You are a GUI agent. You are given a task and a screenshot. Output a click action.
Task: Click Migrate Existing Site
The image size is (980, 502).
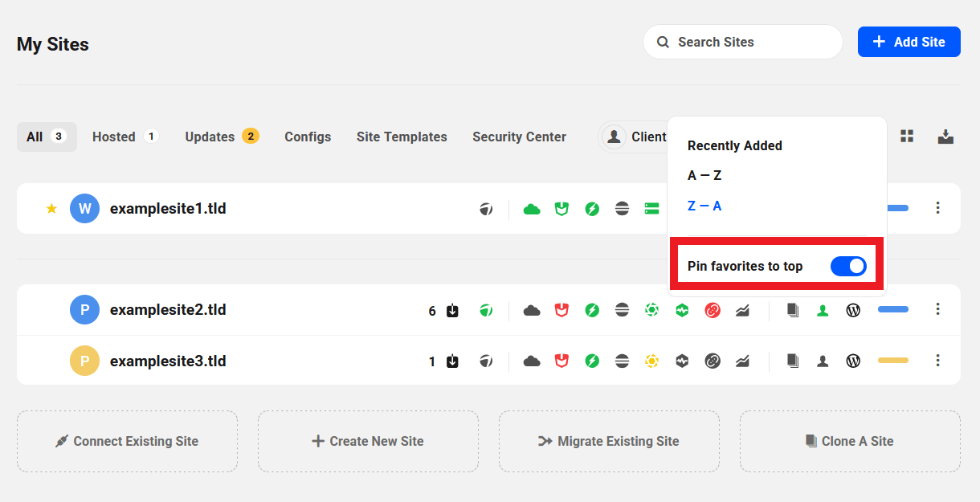609,441
